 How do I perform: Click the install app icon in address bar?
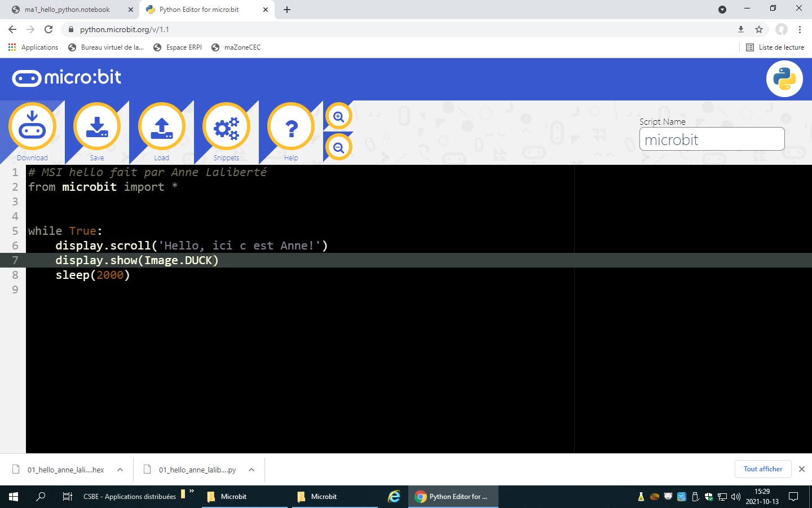pyautogui.click(x=741, y=29)
